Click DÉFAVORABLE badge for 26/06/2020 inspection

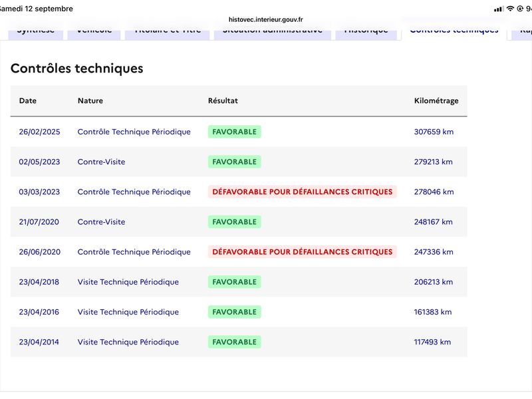pos(303,252)
